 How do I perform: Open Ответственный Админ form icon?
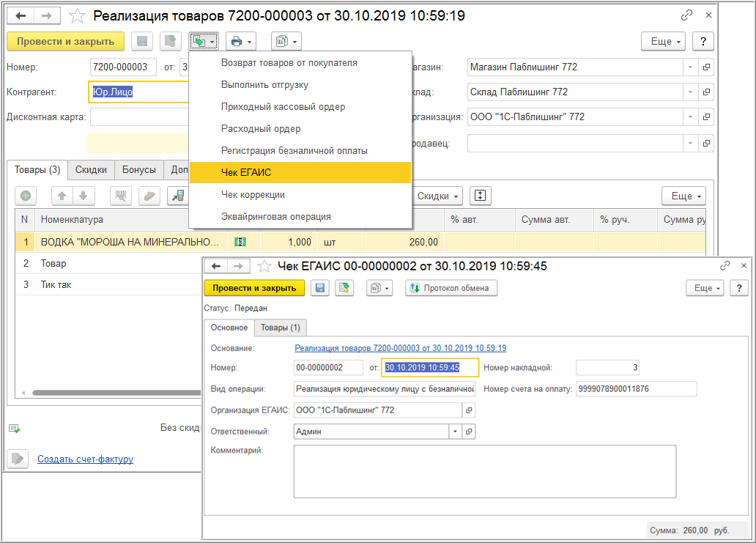pyautogui.click(x=469, y=432)
